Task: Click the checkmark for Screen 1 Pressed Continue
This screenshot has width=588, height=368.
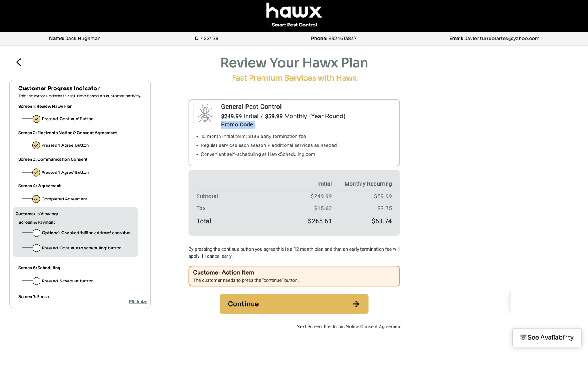Action: point(36,119)
